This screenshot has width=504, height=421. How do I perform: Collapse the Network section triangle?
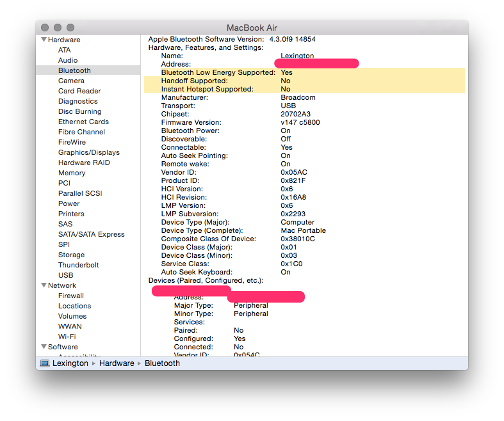pyautogui.click(x=44, y=285)
